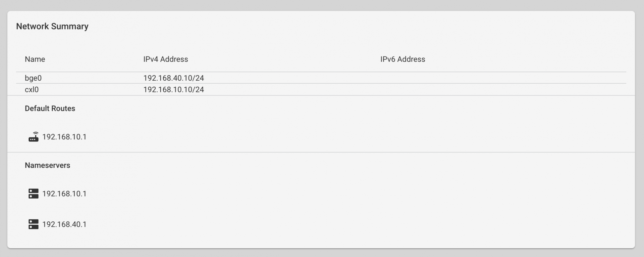The width and height of the screenshot is (644, 257).
Task: Click blank space right of the default route entry
Action: 335,137
